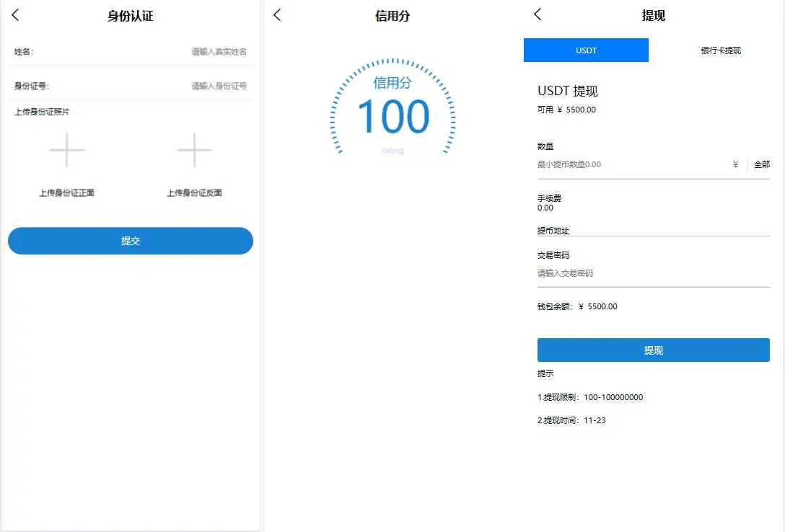Tap the back arrow on 信用分 page
The height and width of the screenshot is (532, 785).
276,14
